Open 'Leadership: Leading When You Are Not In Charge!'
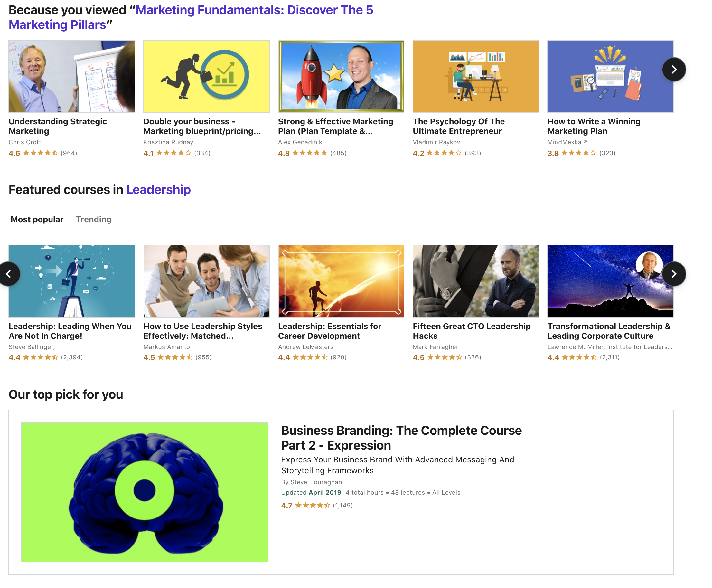Image resolution: width=712 pixels, height=588 pixels. click(x=70, y=331)
